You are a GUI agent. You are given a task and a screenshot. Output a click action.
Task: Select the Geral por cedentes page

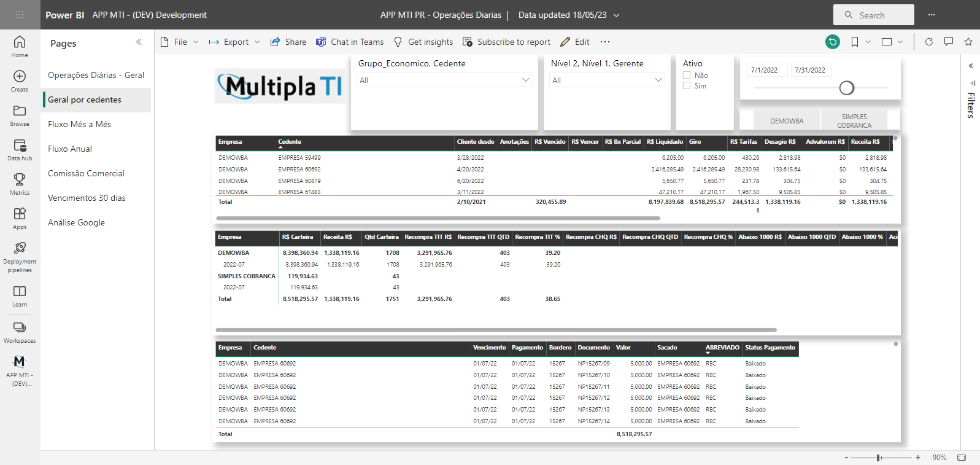pyautogui.click(x=96, y=100)
